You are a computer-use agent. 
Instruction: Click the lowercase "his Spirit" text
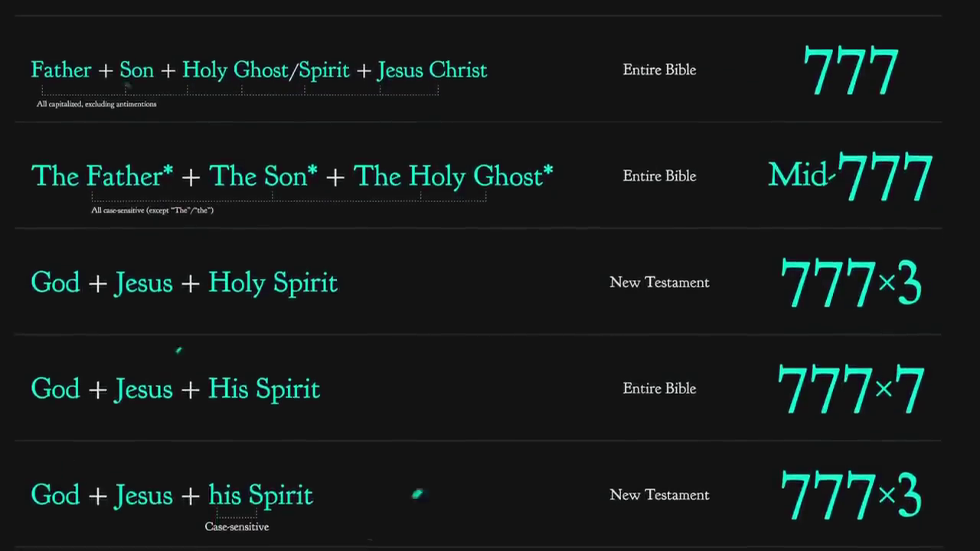point(260,496)
